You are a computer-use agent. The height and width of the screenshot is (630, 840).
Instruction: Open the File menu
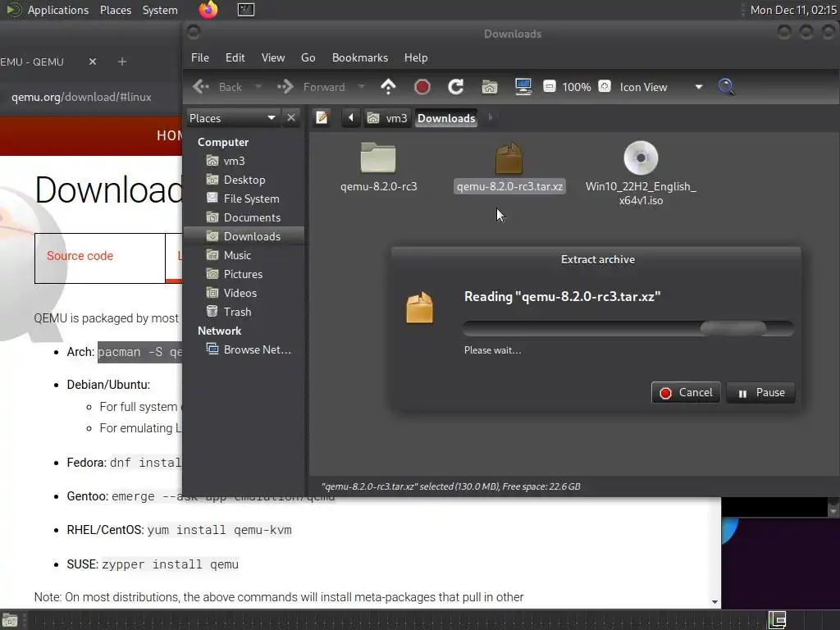point(200,57)
